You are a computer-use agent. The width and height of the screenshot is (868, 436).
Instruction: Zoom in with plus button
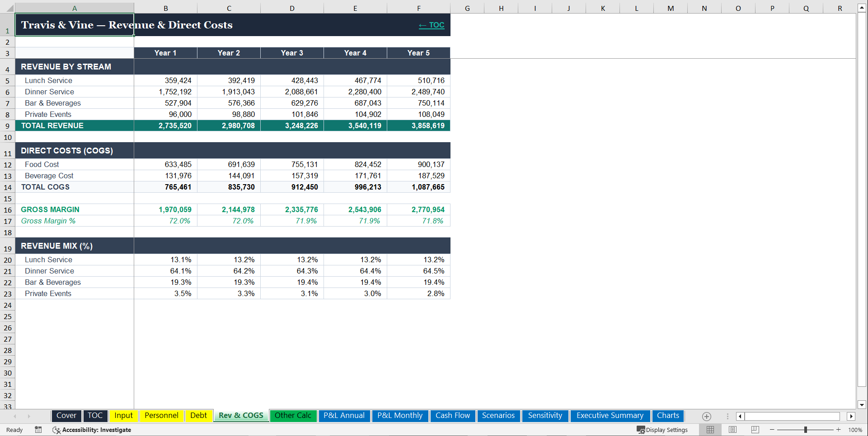[x=839, y=430]
